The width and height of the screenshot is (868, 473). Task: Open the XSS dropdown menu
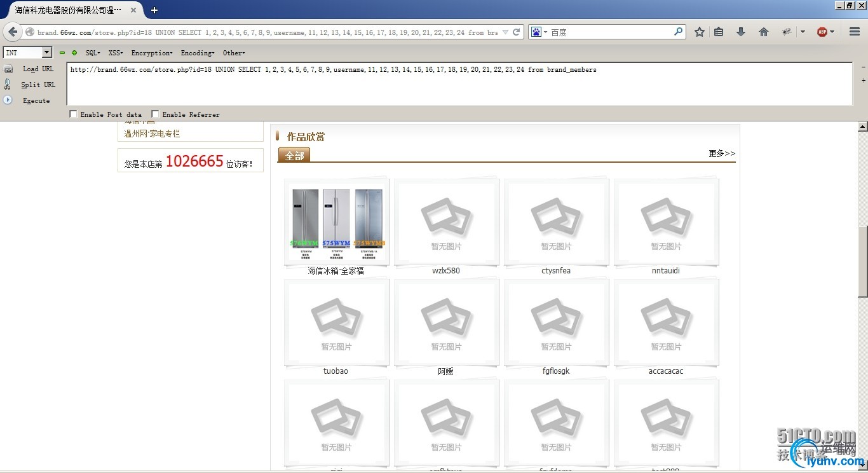pos(116,53)
